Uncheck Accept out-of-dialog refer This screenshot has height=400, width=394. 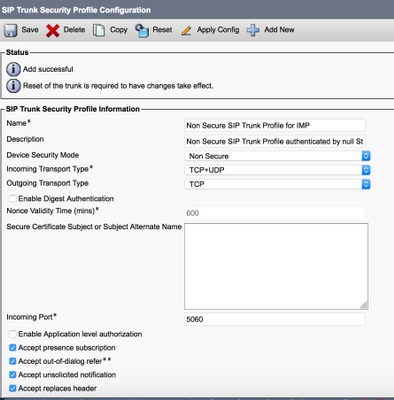(x=13, y=361)
